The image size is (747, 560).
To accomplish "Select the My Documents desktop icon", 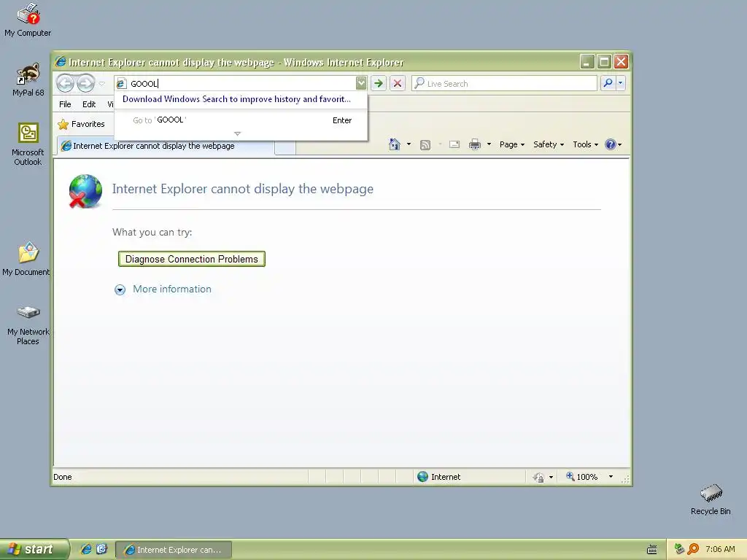I will pyautogui.click(x=26, y=259).
